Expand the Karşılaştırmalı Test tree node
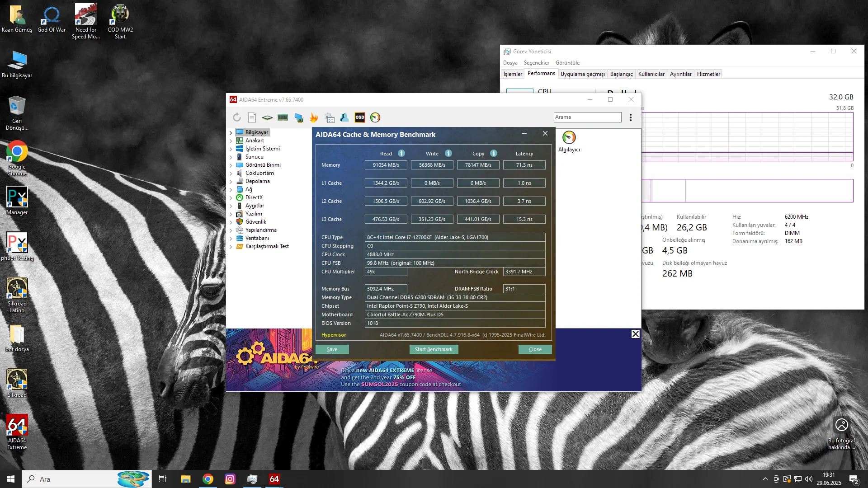The image size is (868, 488). pos(231,247)
